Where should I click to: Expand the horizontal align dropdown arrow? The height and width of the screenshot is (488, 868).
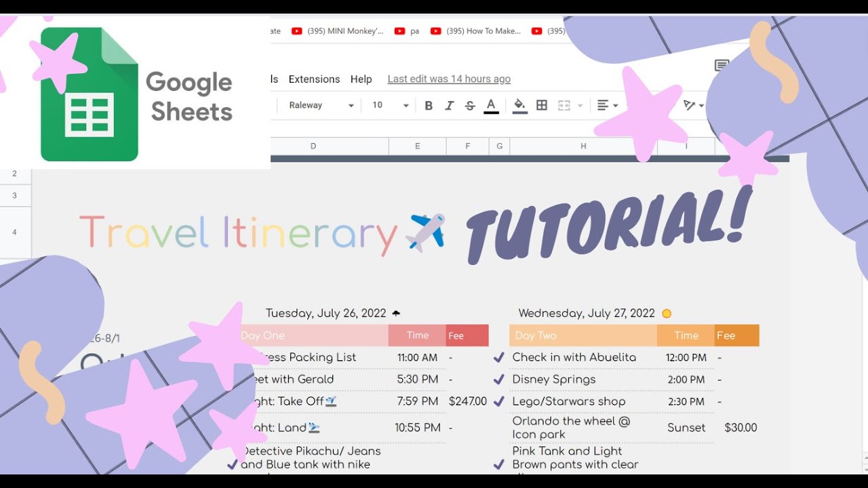click(x=616, y=106)
